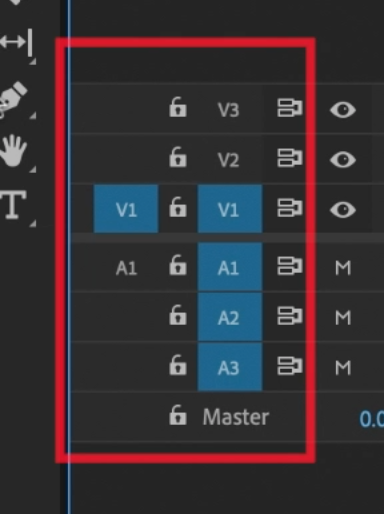Image resolution: width=384 pixels, height=514 pixels.
Task: Select the Slip tool icon
Action: [16, 42]
